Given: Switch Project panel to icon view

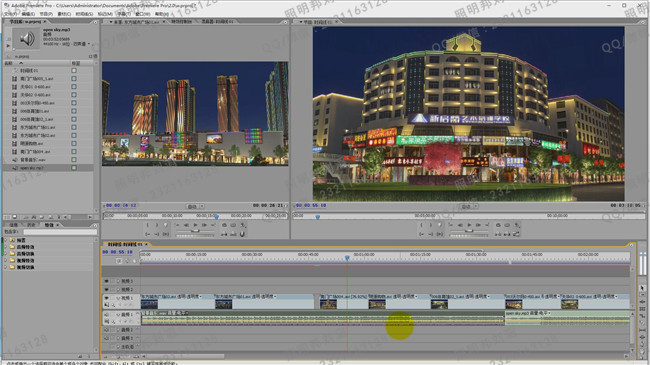Looking at the screenshot, I should click(15, 217).
